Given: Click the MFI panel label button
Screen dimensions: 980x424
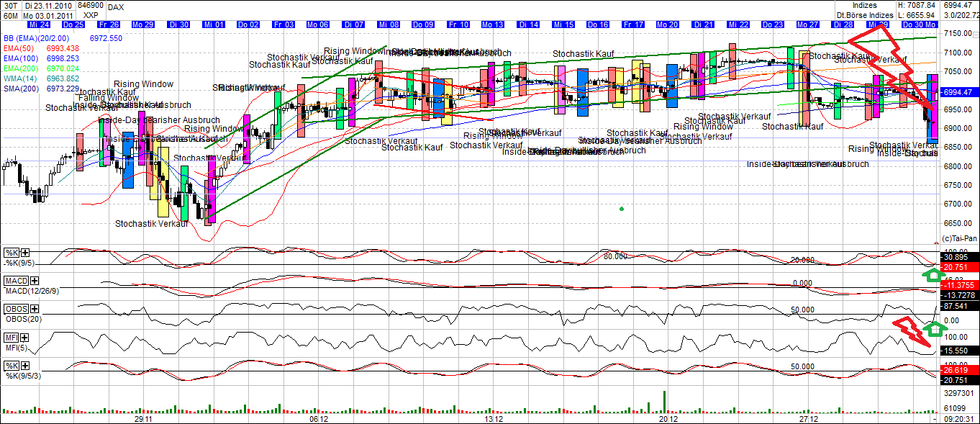Looking at the screenshot, I should coord(12,337).
